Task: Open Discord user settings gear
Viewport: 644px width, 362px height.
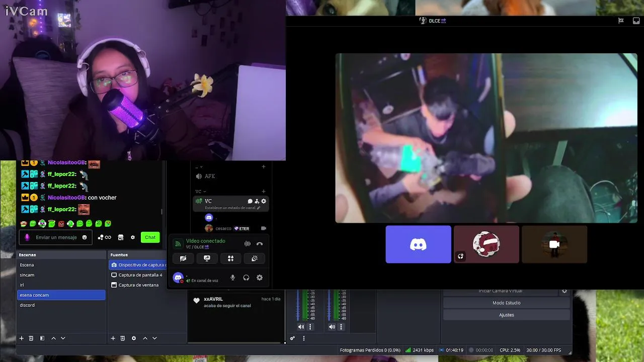Action: pos(260,278)
